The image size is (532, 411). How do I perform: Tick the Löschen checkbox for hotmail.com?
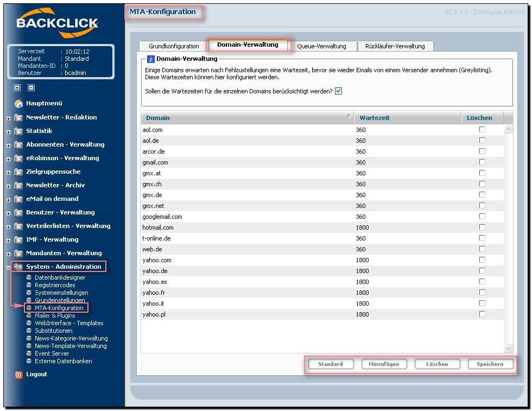tap(482, 227)
